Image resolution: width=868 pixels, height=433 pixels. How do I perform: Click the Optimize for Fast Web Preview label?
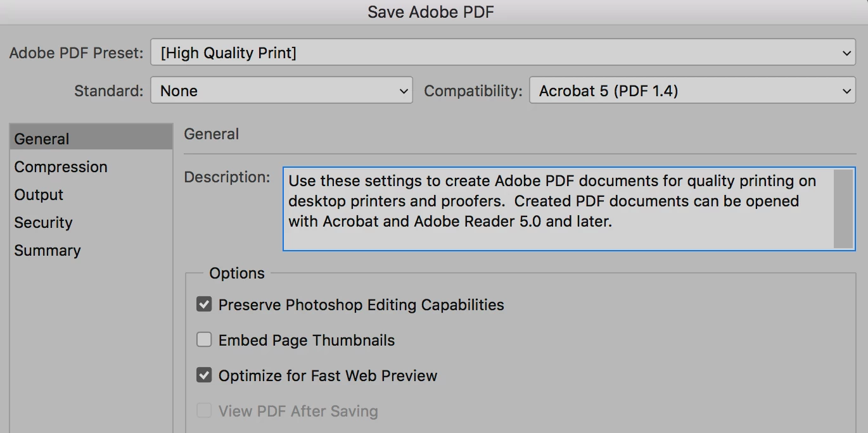(x=328, y=376)
